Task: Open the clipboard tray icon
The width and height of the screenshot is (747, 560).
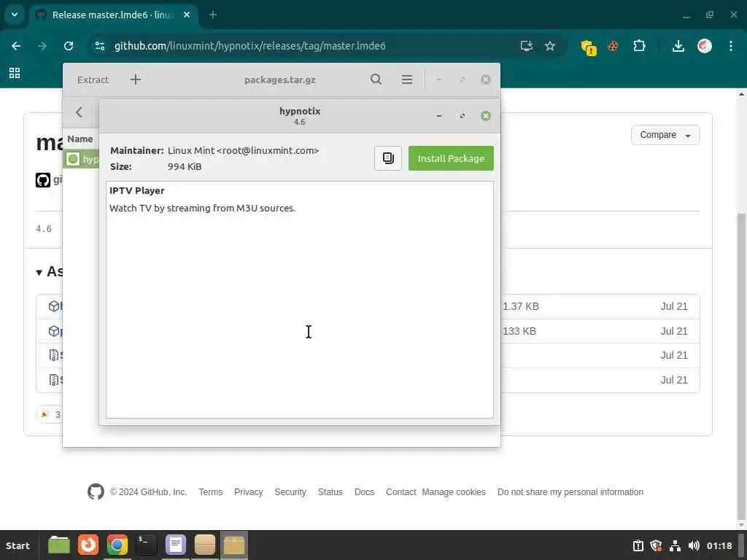Action: [638, 545]
